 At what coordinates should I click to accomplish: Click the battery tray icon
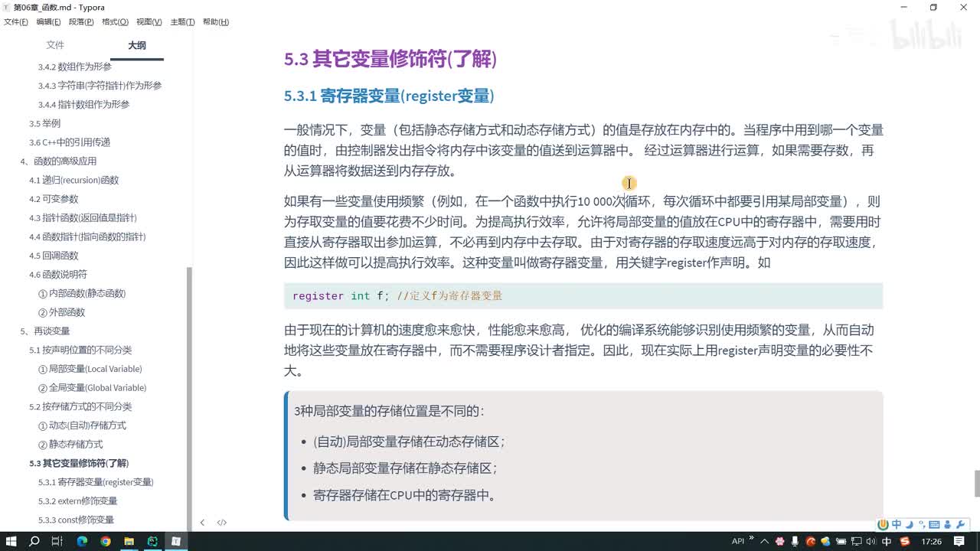coord(841,541)
